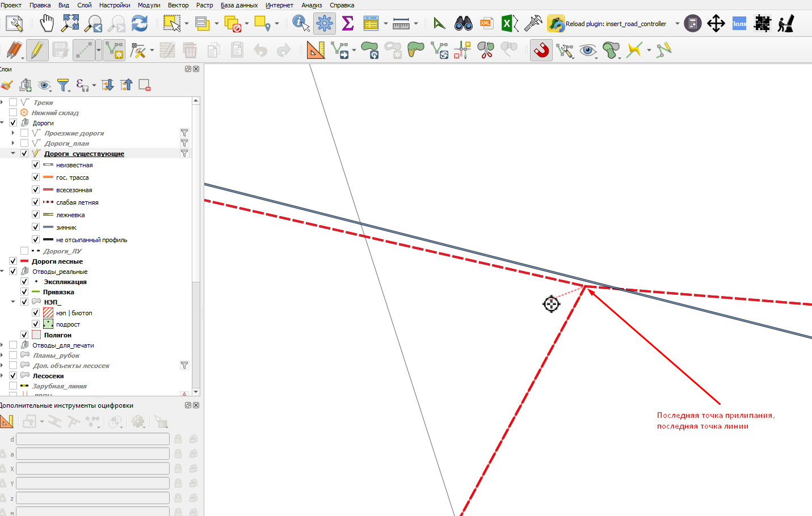Select the Полигон layer

58,335
